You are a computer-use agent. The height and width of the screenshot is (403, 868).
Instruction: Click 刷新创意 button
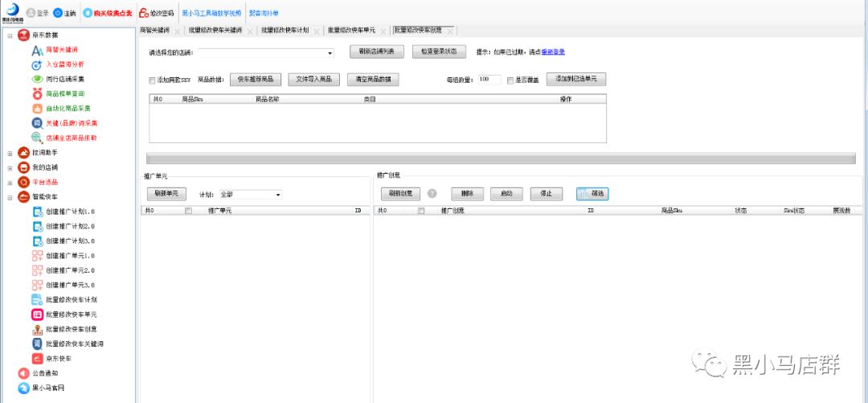point(401,194)
